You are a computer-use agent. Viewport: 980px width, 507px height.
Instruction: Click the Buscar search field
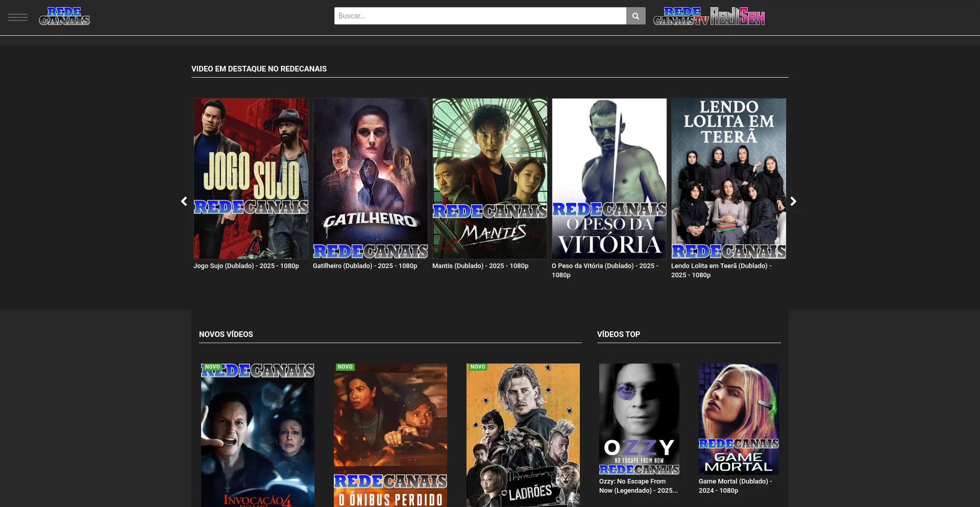(x=480, y=16)
